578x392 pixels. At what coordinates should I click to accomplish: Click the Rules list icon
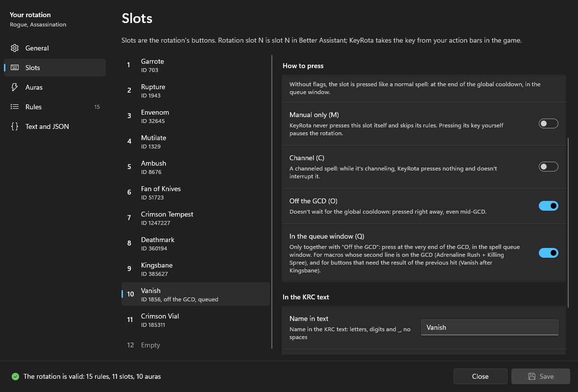[15, 106]
